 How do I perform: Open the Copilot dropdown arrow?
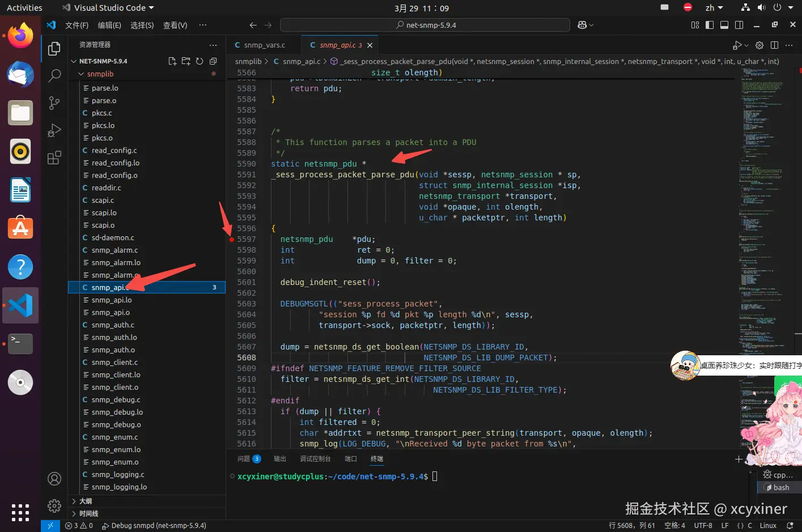click(x=592, y=25)
